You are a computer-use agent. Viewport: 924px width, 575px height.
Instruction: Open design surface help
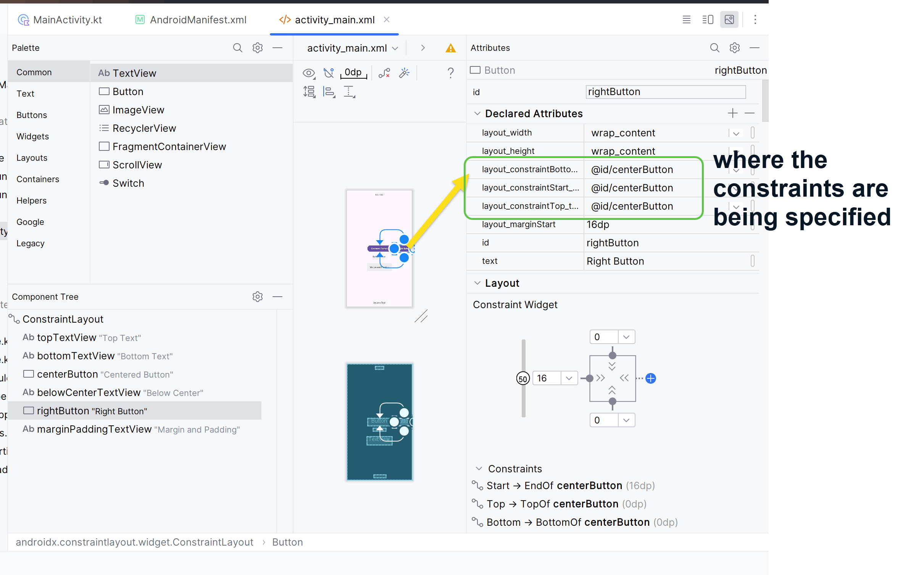coord(451,73)
